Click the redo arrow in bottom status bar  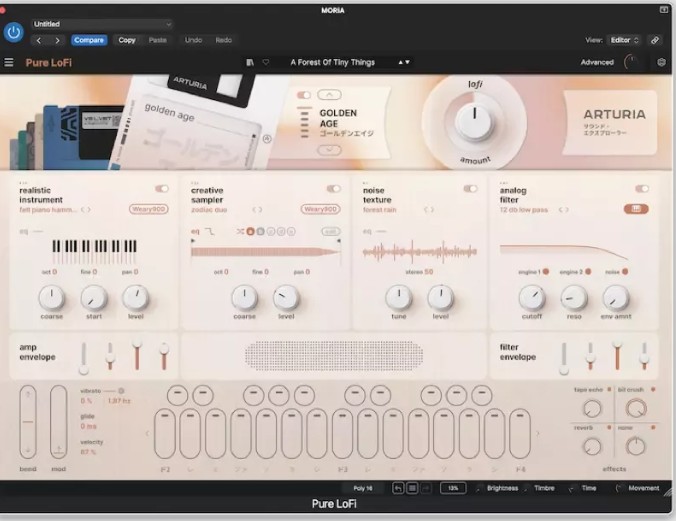pos(426,488)
